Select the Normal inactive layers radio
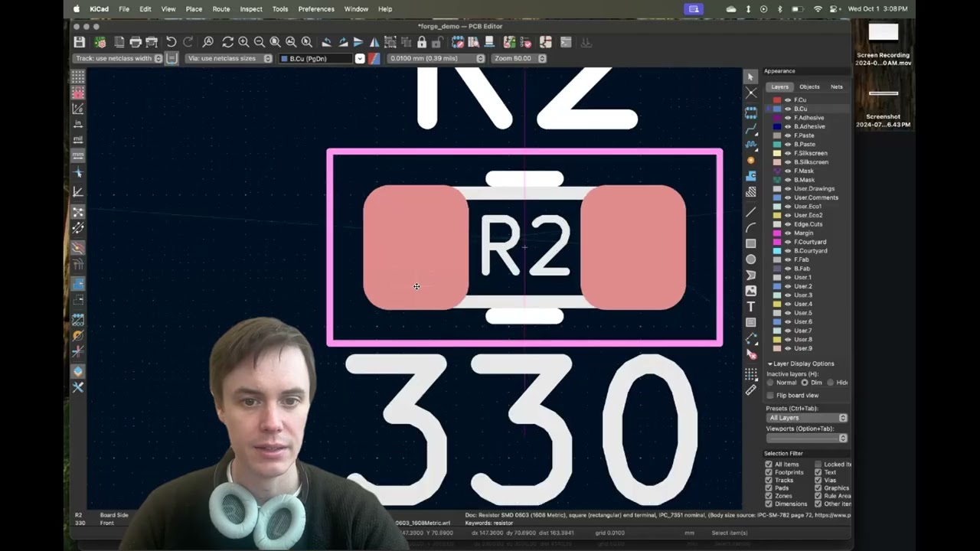 pyautogui.click(x=770, y=383)
